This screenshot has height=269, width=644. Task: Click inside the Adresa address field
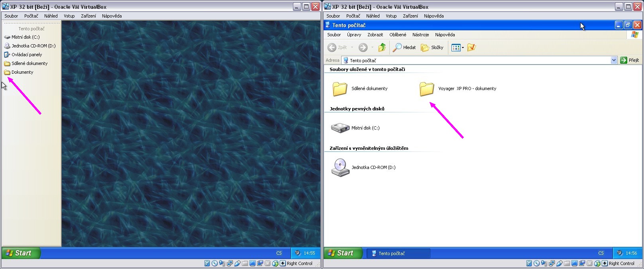click(478, 60)
